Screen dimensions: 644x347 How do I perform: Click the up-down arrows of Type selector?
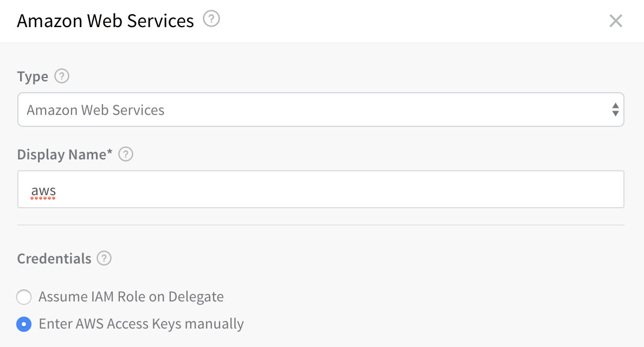[x=615, y=110]
